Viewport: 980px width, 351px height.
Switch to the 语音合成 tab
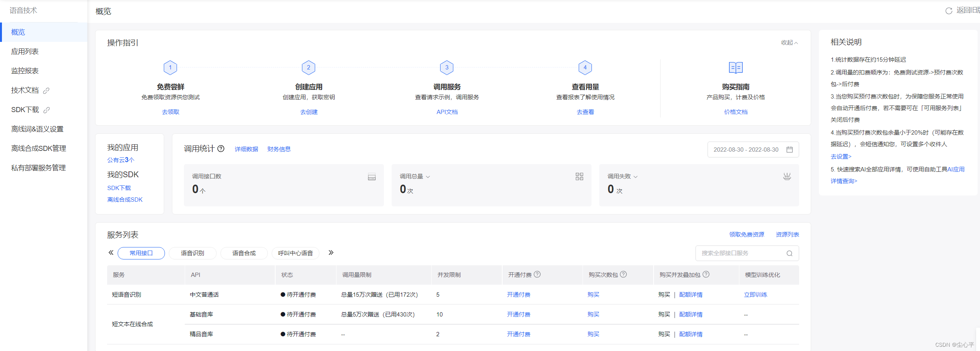click(244, 253)
